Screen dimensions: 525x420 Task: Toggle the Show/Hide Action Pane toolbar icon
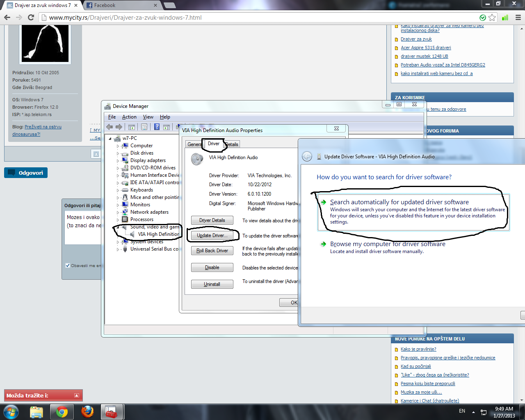[167, 127]
